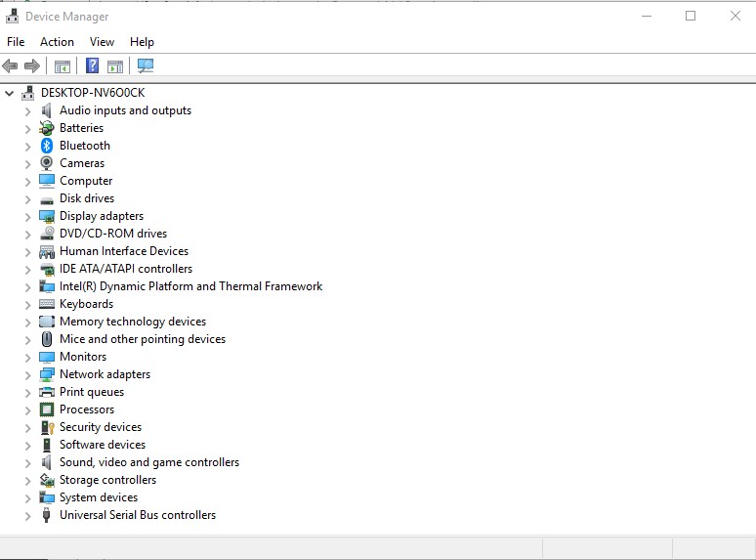Select the Storage controllers label
This screenshot has height=560, width=756.
tap(107, 480)
